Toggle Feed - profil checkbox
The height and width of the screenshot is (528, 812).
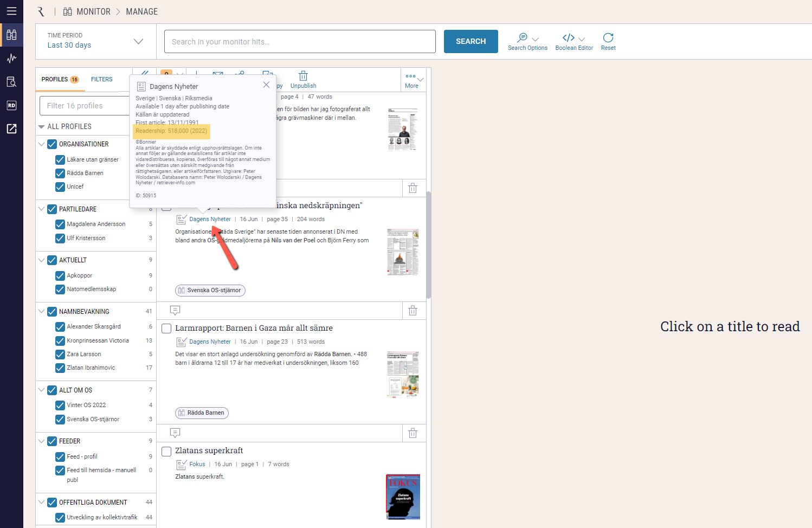60,457
